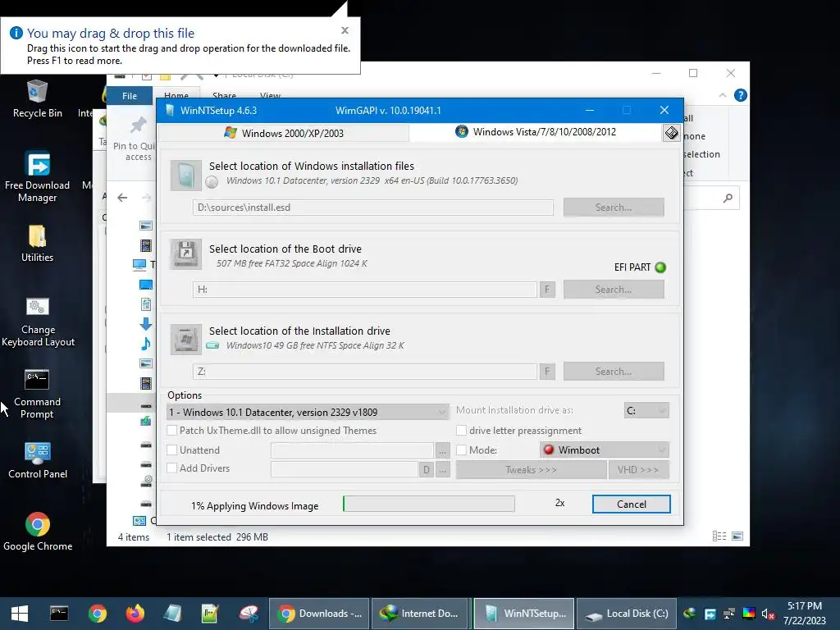Toggle the Mode checkbox
840x630 pixels.
pyautogui.click(x=461, y=450)
